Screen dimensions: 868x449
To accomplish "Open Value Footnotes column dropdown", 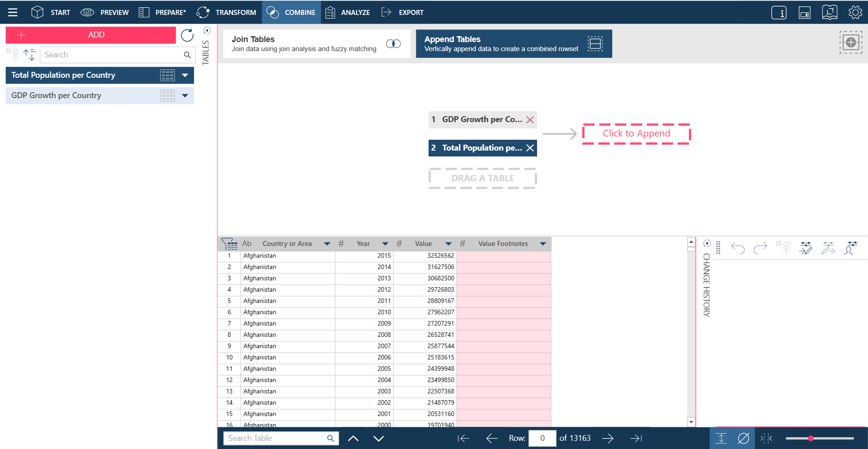I will pos(543,244).
